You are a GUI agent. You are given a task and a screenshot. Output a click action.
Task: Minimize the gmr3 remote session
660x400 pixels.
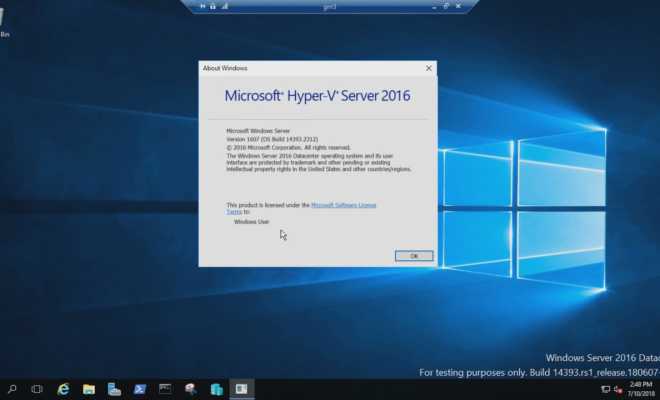pos(434,7)
